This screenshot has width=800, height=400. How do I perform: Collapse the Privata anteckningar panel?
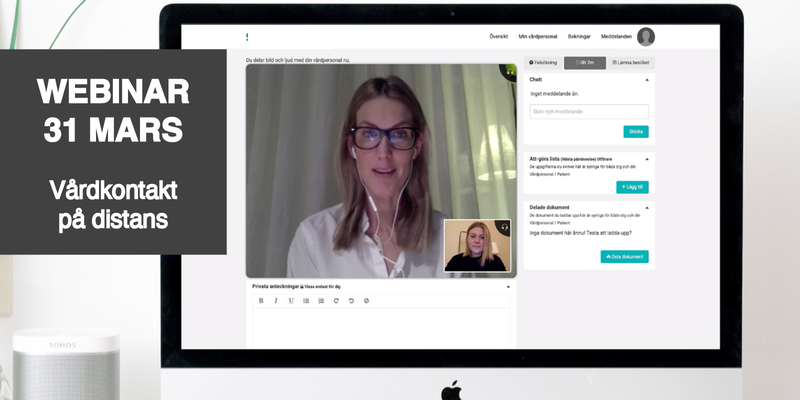[x=508, y=287]
